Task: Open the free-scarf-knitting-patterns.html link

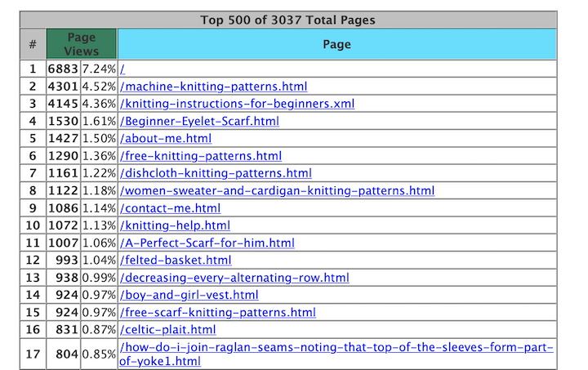Action: (217, 312)
